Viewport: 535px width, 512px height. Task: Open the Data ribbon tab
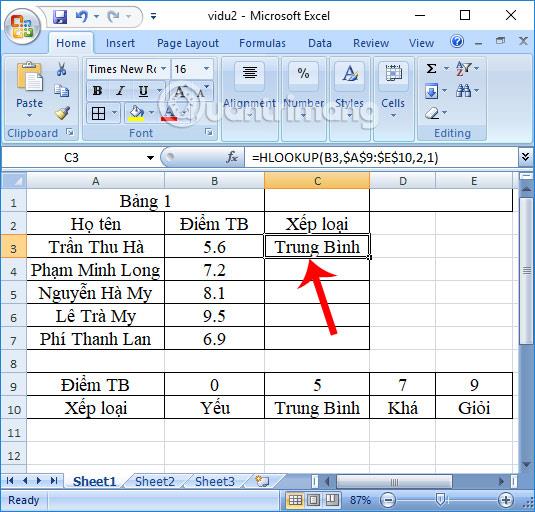pyautogui.click(x=320, y=43)
